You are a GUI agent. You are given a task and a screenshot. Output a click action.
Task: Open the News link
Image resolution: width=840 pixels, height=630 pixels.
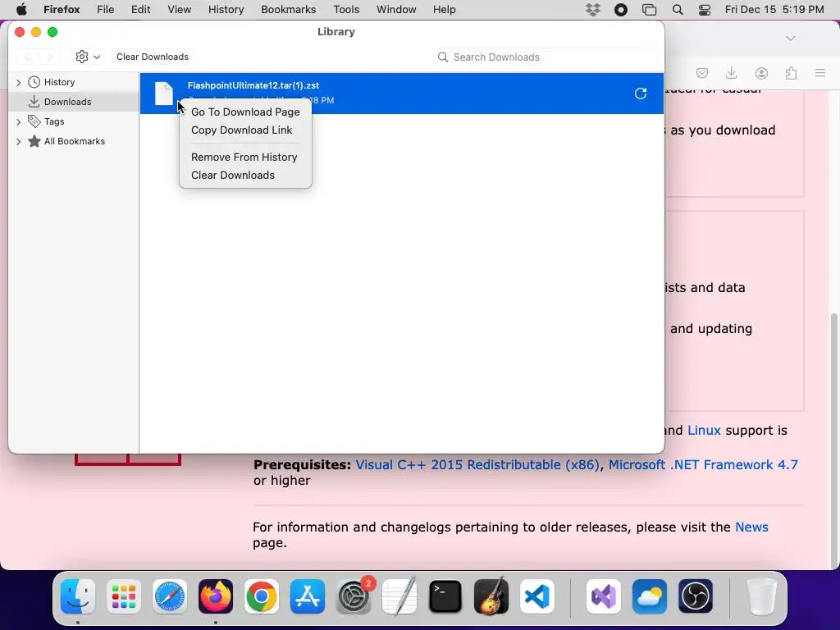pyautogui.click(x=751, y=527)
